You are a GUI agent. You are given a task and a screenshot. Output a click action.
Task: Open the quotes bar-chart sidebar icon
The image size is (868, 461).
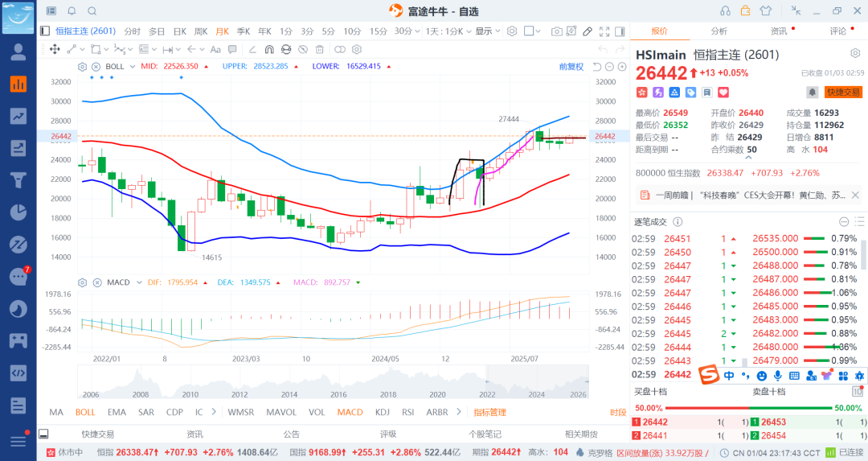click(x=18, y=84)
